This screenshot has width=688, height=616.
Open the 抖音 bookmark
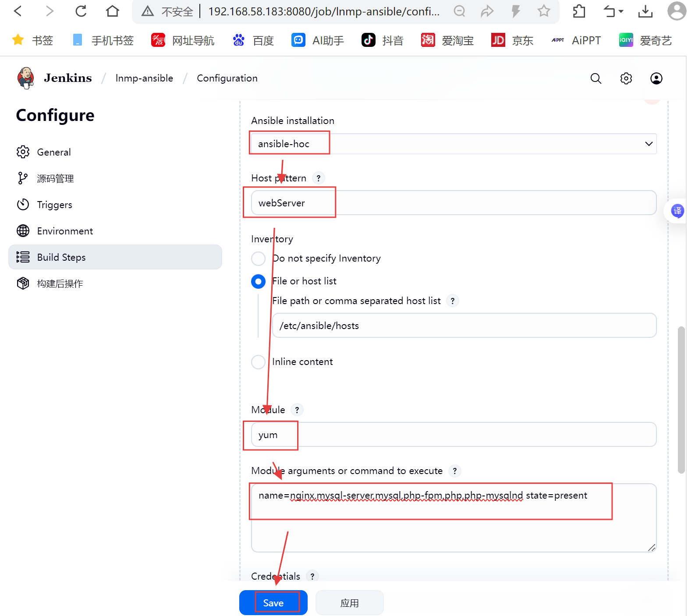(382, 40)
